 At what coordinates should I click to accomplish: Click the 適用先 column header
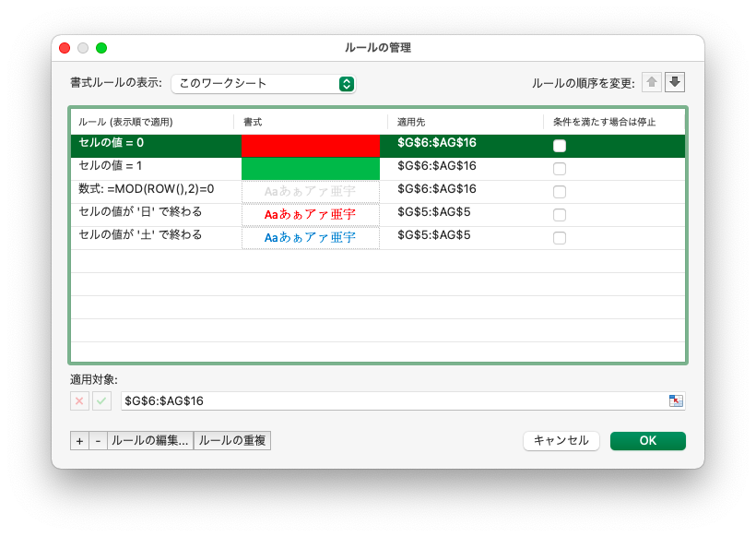click(x=411, y=122)
